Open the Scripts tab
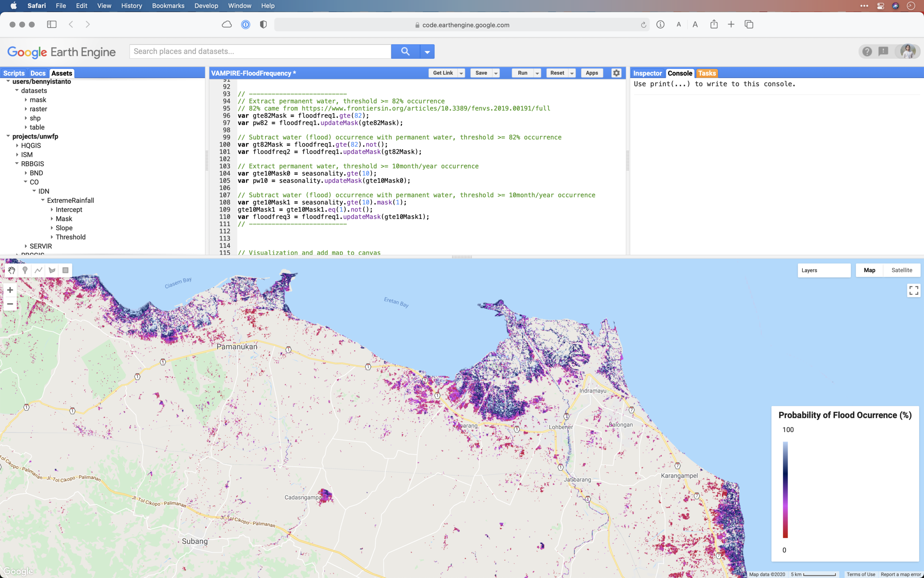Screen dimensions: 924x578 click(x=14, y=73)
